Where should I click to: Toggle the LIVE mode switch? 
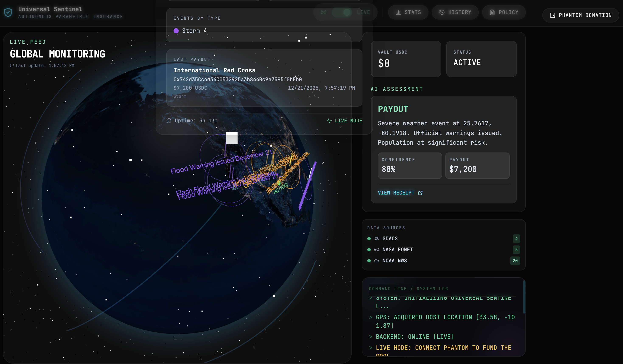pos(341,12)
